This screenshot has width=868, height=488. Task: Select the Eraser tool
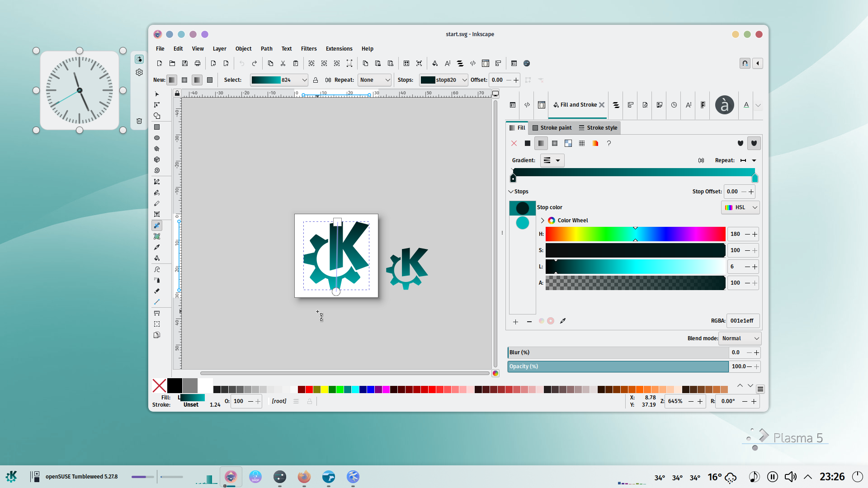click(157, 291)
